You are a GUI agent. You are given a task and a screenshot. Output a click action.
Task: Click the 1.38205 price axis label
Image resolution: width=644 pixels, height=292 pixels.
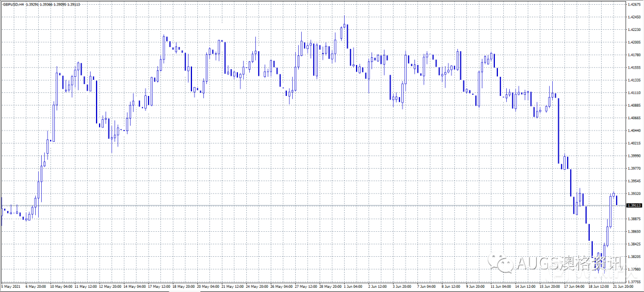pos(633,256)
